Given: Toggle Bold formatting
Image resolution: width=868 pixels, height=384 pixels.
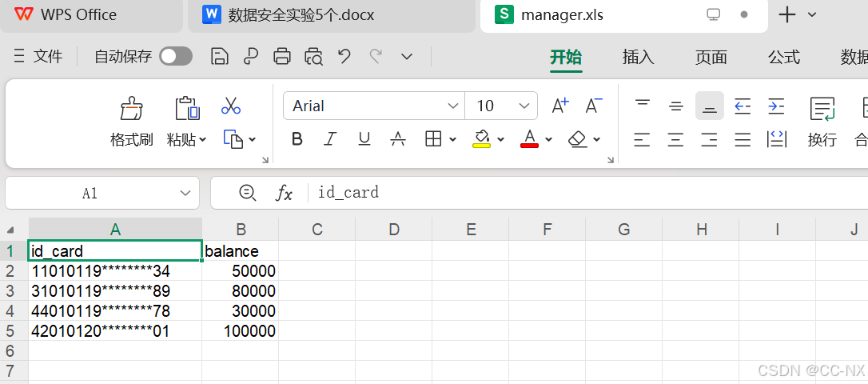Looking at the screenshot, I should [297, 139].
